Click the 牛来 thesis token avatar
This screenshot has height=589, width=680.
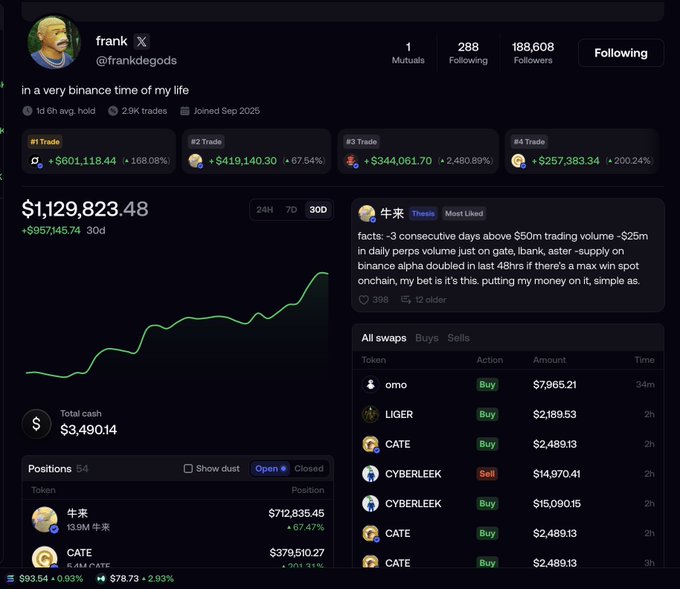[367, 213]
